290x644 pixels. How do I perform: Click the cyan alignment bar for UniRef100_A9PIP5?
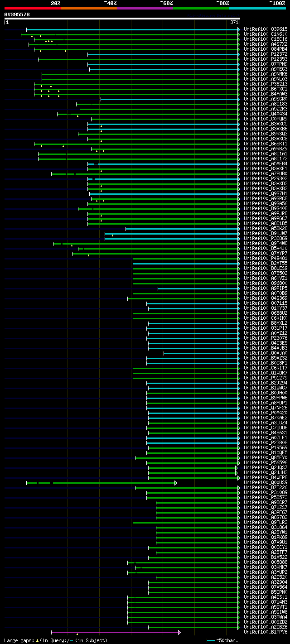coord(199,288)
